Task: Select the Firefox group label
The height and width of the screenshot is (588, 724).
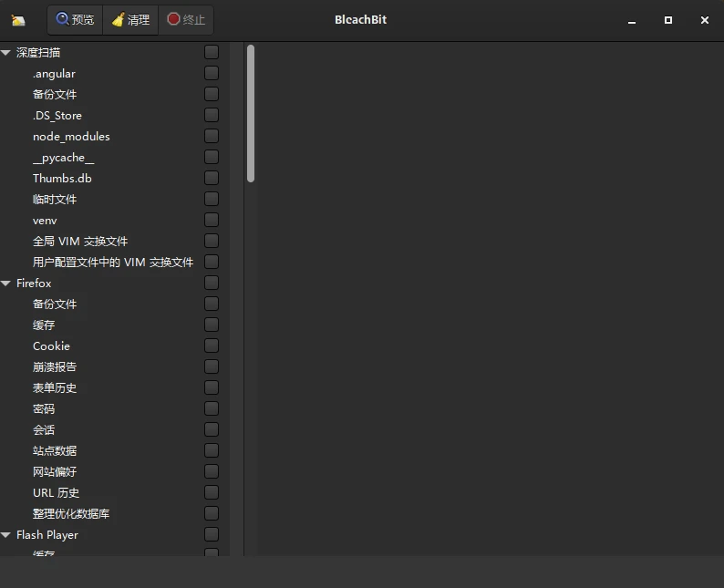Action: coord(34,284)
